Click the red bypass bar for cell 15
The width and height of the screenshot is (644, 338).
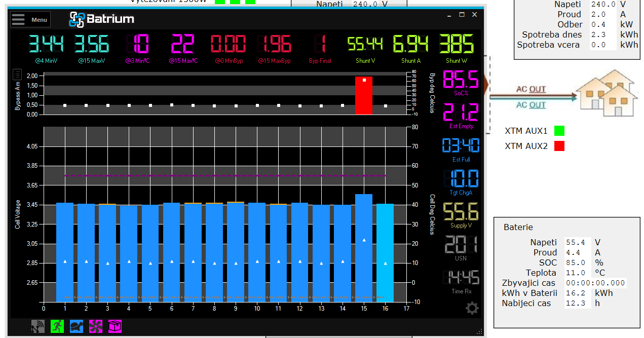point(364,95)
